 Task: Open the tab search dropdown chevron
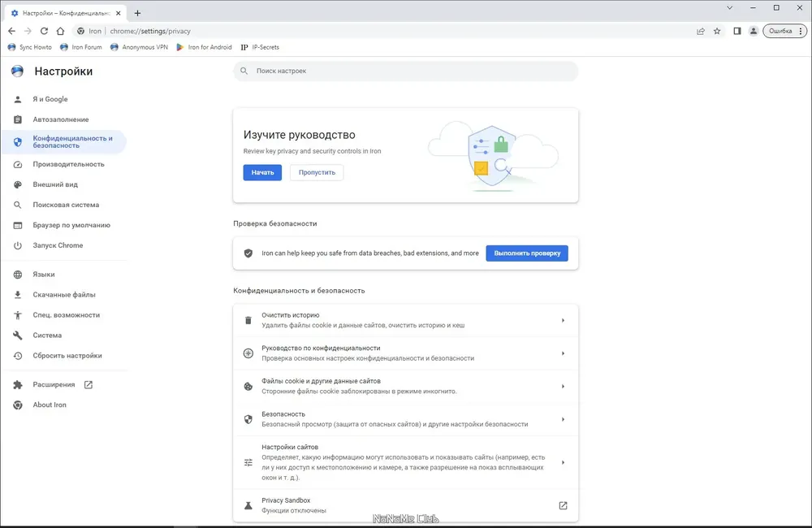click(729, 8)
